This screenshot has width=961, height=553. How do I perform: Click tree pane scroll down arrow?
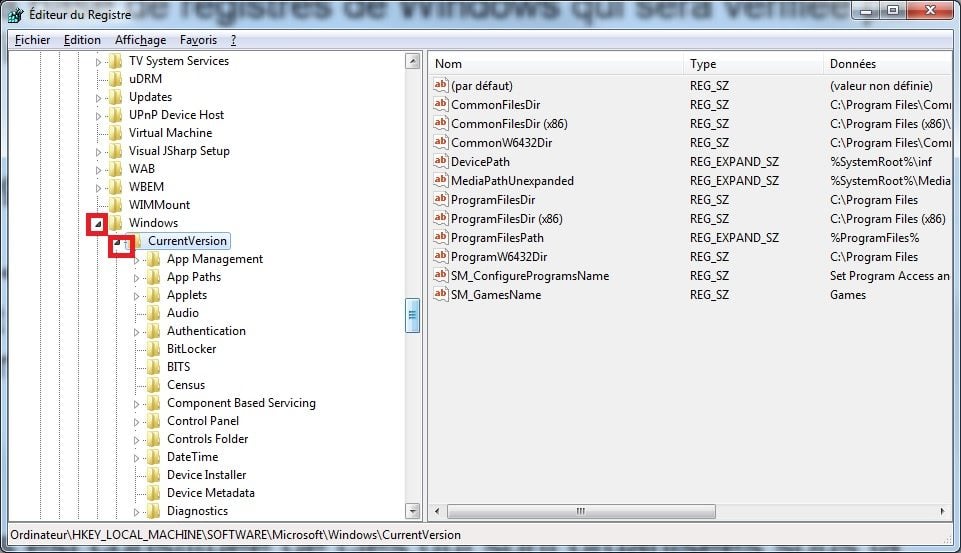coord(412,511)
